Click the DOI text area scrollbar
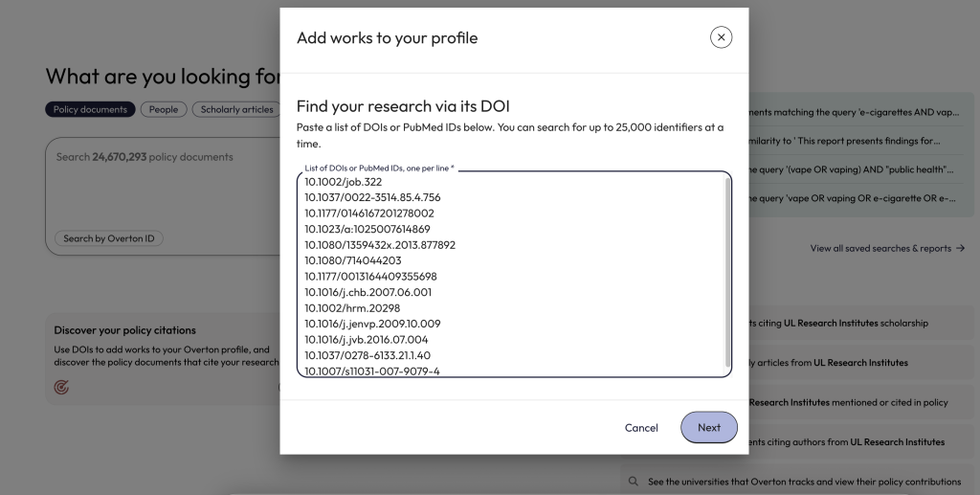 [x=727, y=268]
